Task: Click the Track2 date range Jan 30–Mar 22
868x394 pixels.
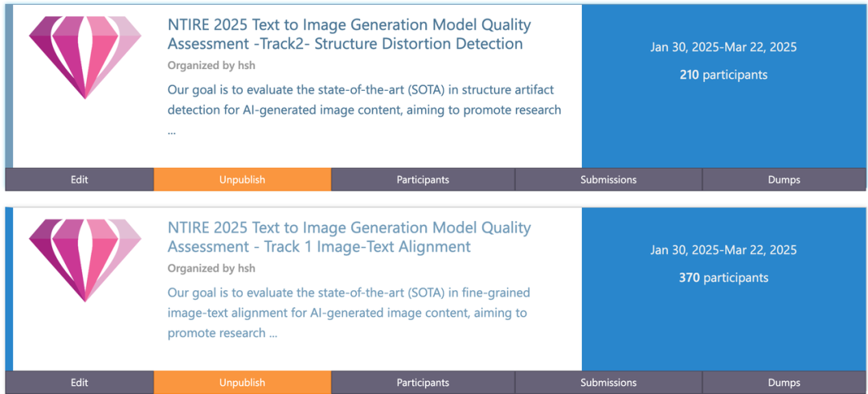Action: (x=723, y=47)
